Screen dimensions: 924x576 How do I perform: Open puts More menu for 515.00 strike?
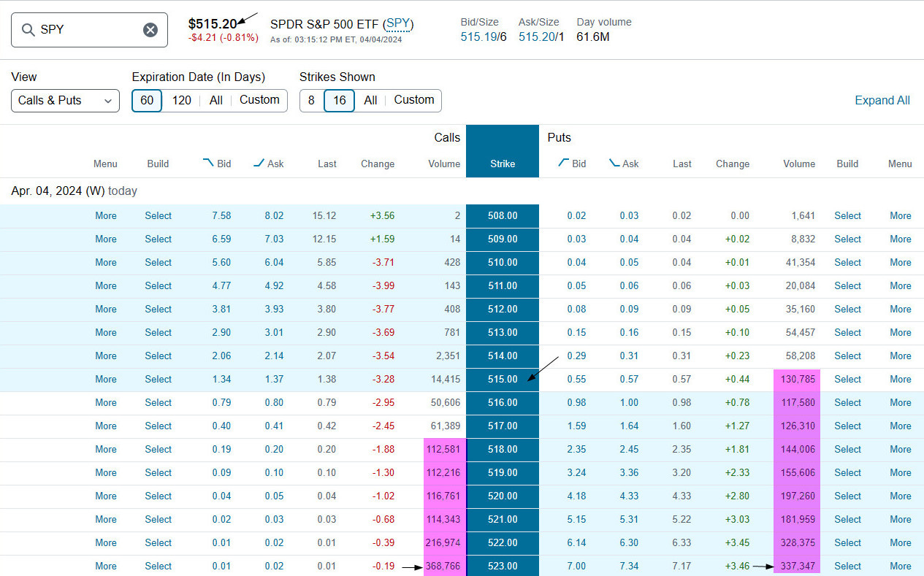pyautogui.click(x=901, y=380)
